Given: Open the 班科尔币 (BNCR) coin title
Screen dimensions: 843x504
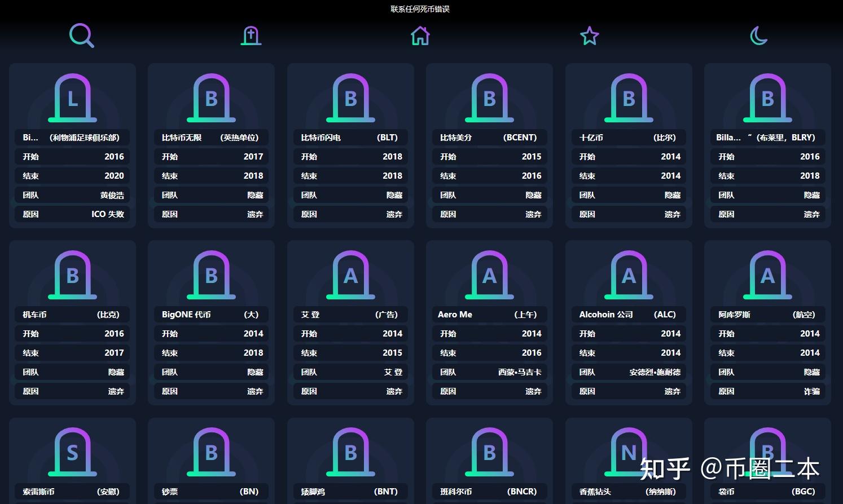Looking at the screenshot, I should click(489, 492).
